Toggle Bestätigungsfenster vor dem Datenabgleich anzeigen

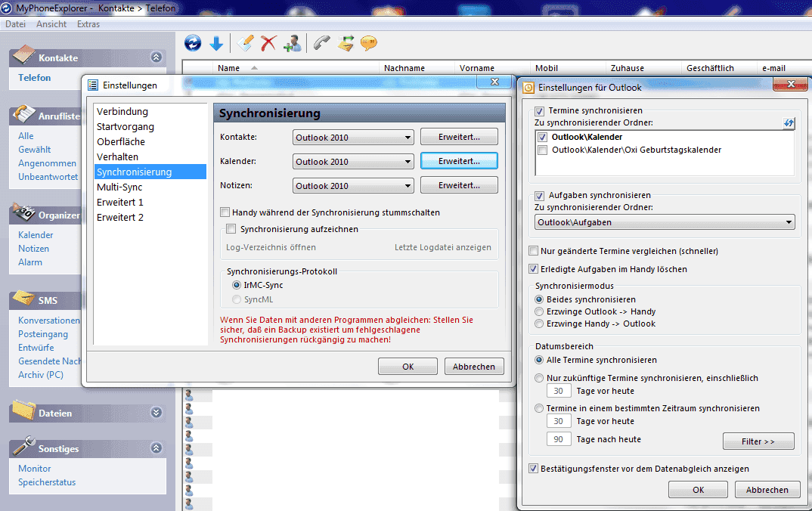click(x=533, y=469)
